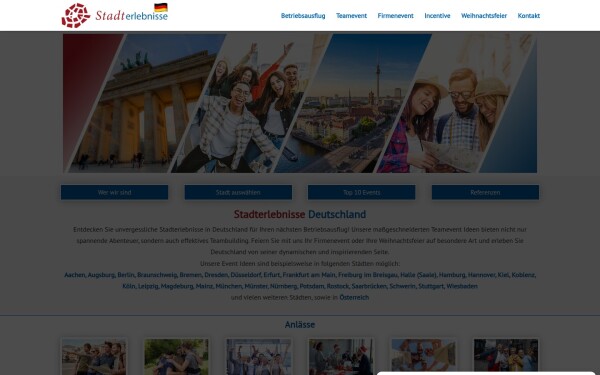Click the 'Anlässe' section heading
Image resolution: width=600 pixels, height=375 pixels.
coord(300,324)
